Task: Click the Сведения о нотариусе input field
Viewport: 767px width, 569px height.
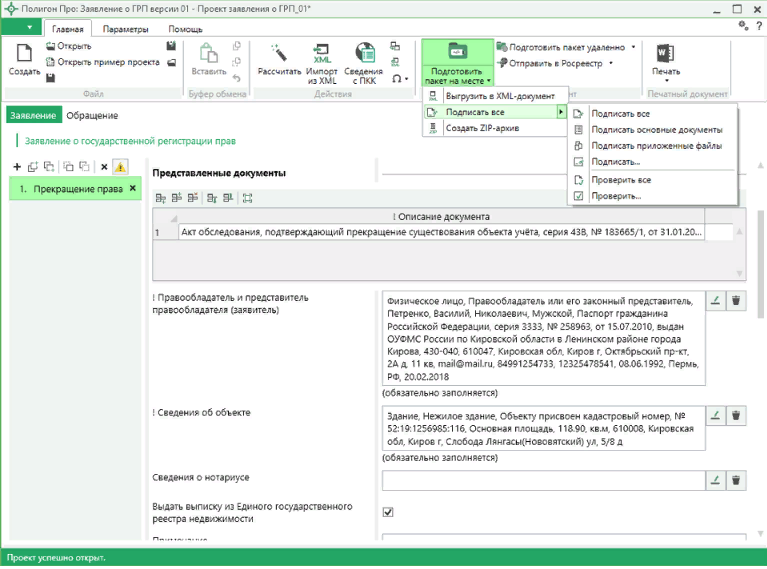Action: click(541, 481)
